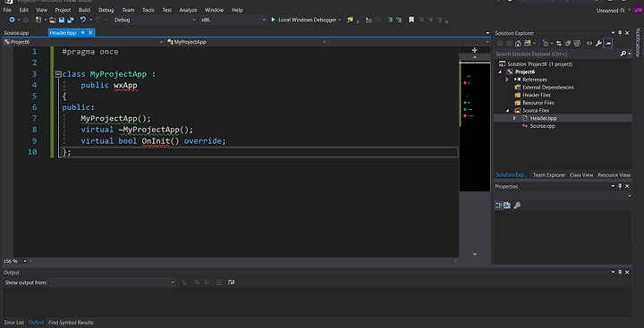Toggle Preview Selected Items in Solution Explorer

(608, 43)
